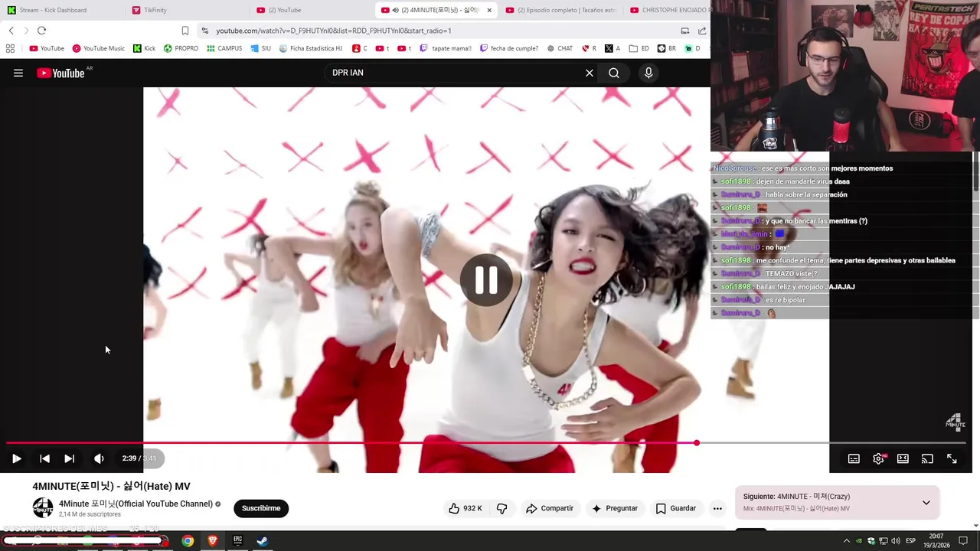Clear the DPR IAN search text
Image resolution: width=980 pixels, height=551 pixels.
pos(590,73)
